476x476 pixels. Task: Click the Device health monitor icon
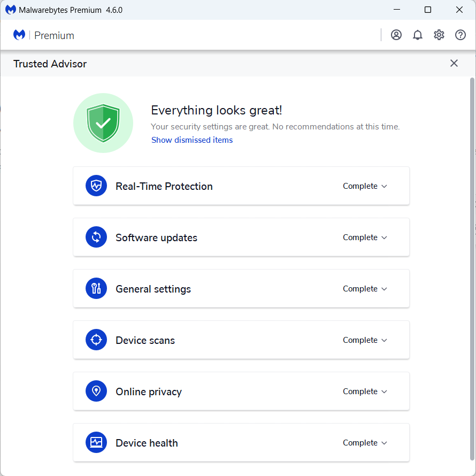click(x=96, y=442)
